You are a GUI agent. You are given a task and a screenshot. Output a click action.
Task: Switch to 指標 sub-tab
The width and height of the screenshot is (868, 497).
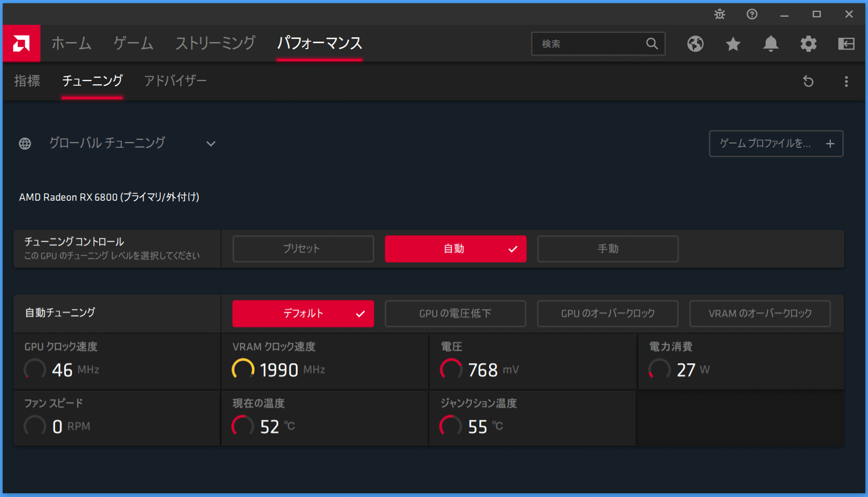coord(27,81)
